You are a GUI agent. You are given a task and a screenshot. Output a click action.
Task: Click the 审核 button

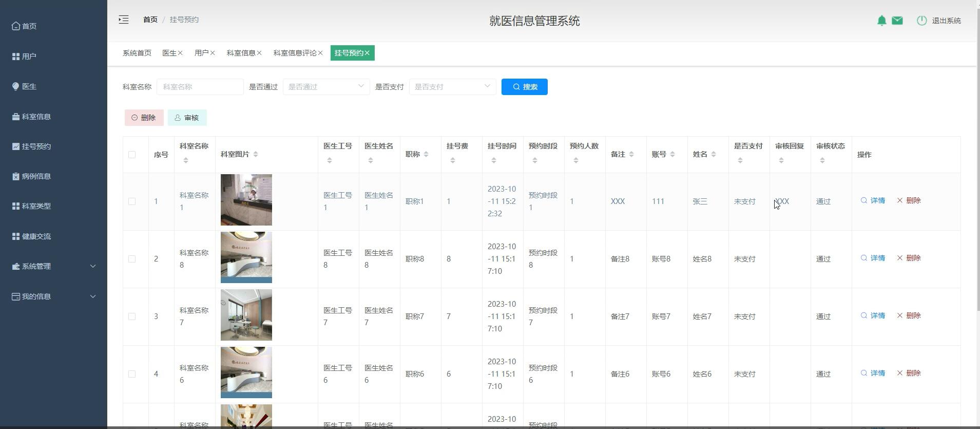(187, 118)
